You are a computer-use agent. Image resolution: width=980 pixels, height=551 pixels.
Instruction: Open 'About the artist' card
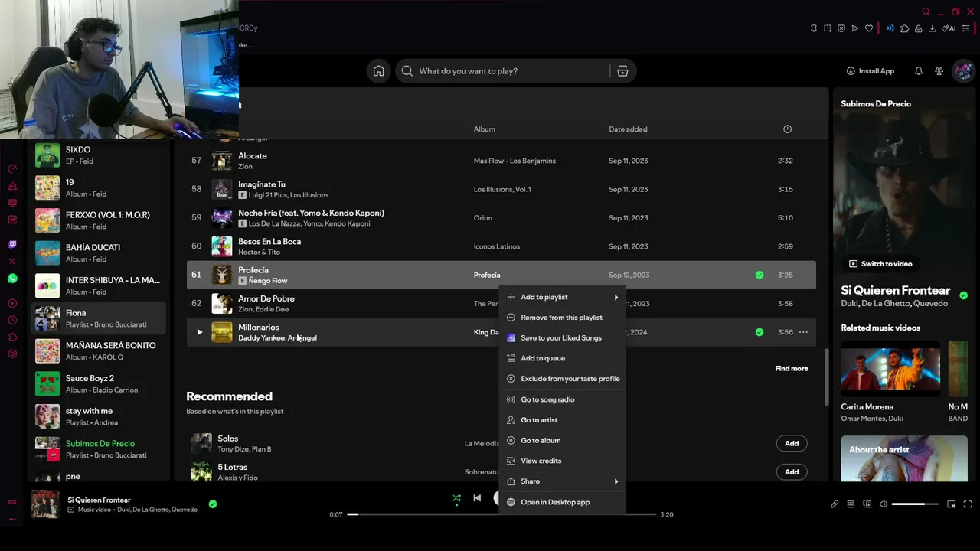click(904, 458)
